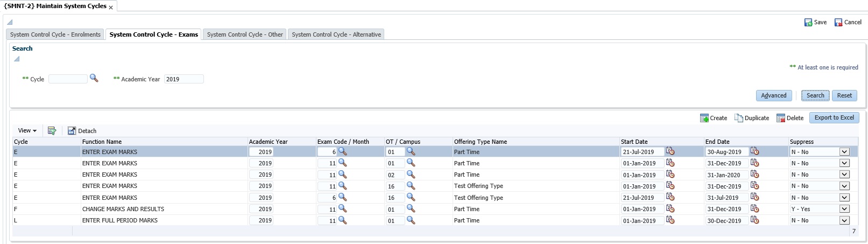The image size is (868, 244).
Task: Close the Maintain System Cycles tab
Action: tap(111, 8)
